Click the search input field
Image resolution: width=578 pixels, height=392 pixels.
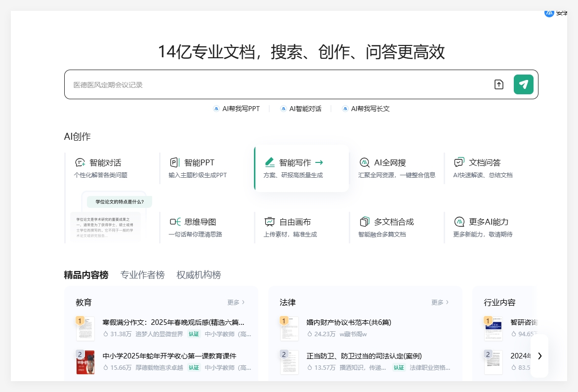(247, 84)
